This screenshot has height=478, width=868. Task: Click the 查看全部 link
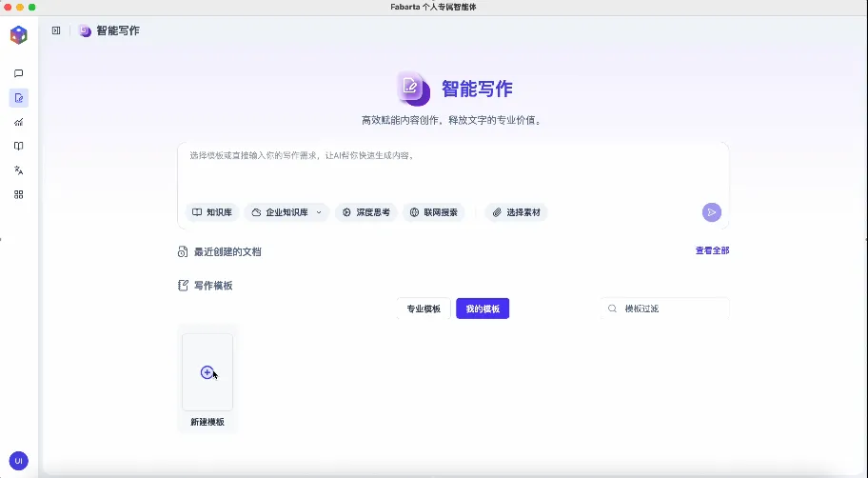point(712,250)
